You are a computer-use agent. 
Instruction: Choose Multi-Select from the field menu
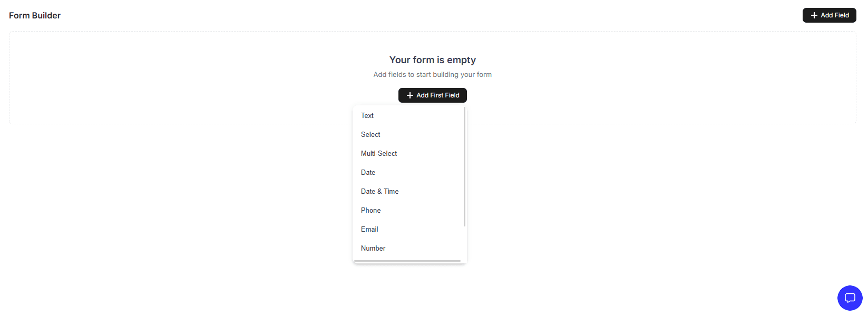[378, 153]
